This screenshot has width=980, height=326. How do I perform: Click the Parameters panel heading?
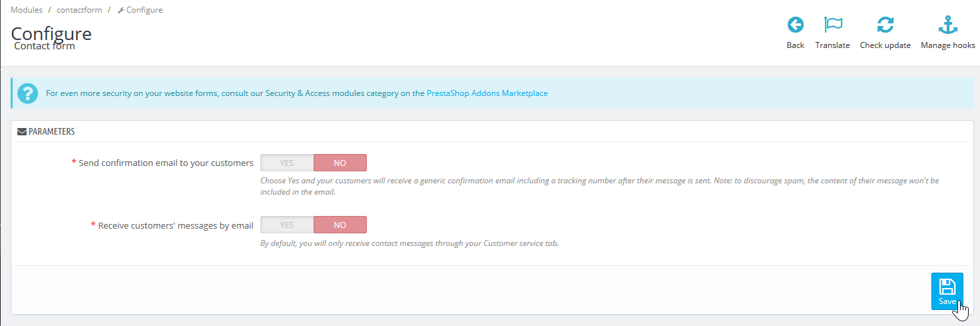[x=51, y=131]
